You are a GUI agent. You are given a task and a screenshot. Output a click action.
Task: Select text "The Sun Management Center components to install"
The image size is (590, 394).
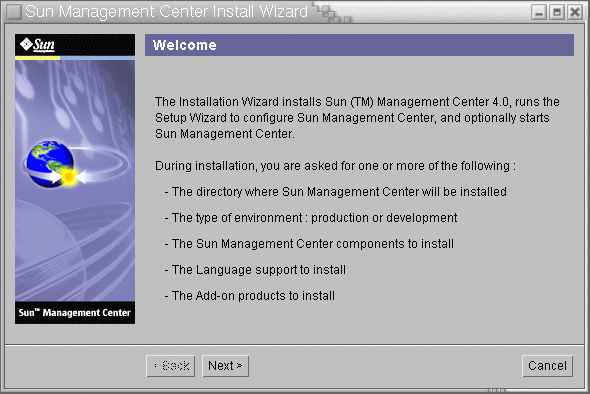point(313,244)
